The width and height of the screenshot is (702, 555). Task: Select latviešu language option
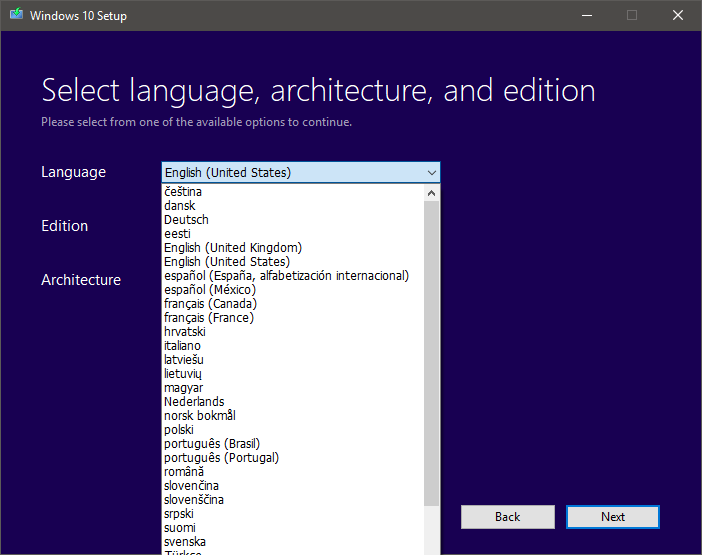pos(293,360)
